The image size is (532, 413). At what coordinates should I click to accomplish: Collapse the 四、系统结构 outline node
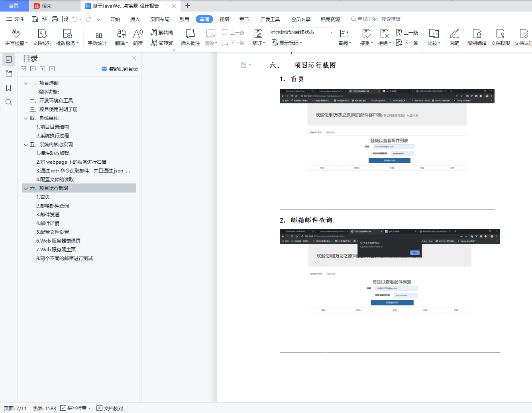click(26, 118)
